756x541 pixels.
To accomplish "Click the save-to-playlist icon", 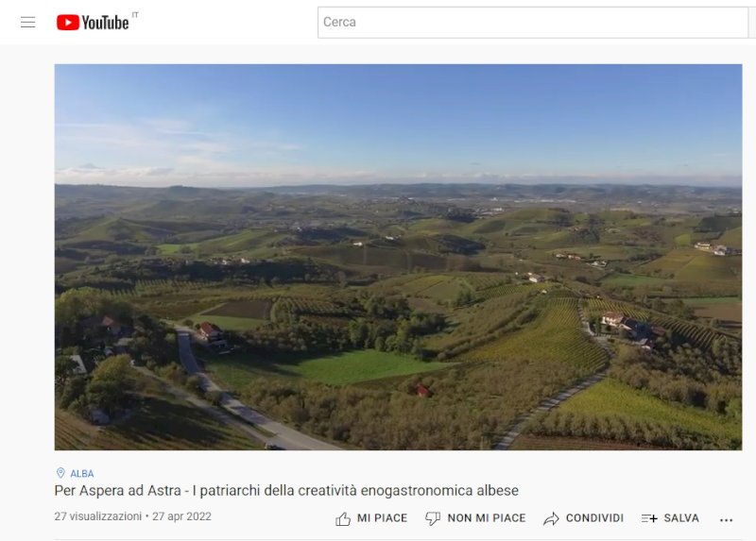I will click(649, 518).
